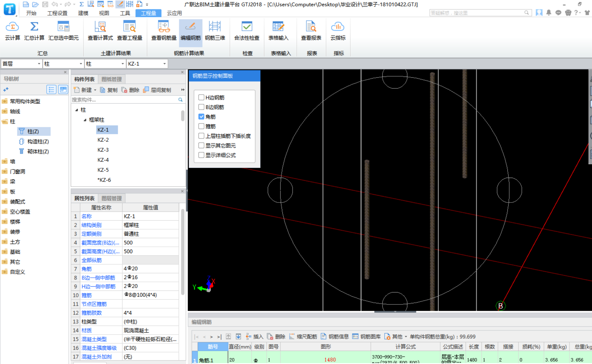
Task: Uncheck the 角筋 checkbox
Action: [x=201, y=116]
